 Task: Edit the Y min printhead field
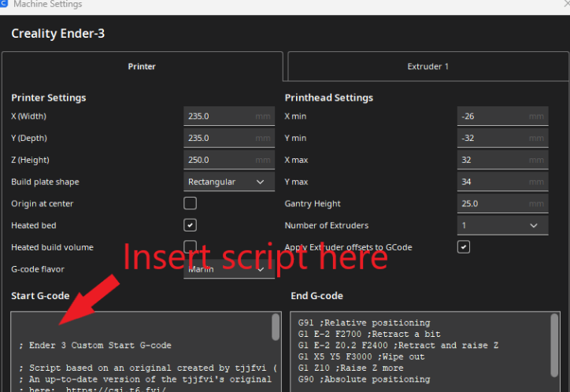(503, 138)
